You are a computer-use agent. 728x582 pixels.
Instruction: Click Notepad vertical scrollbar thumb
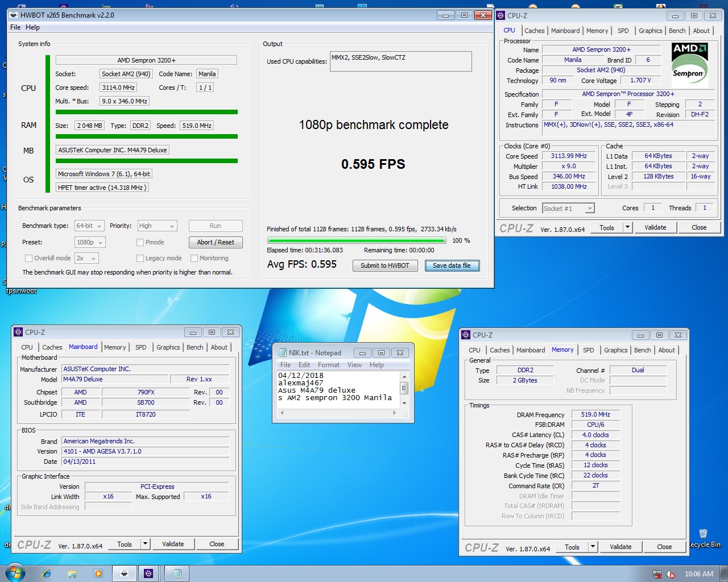(404, 388)
